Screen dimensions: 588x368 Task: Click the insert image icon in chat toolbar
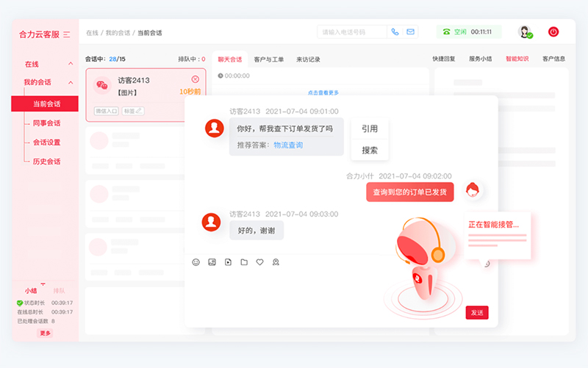tap(212, 262)
